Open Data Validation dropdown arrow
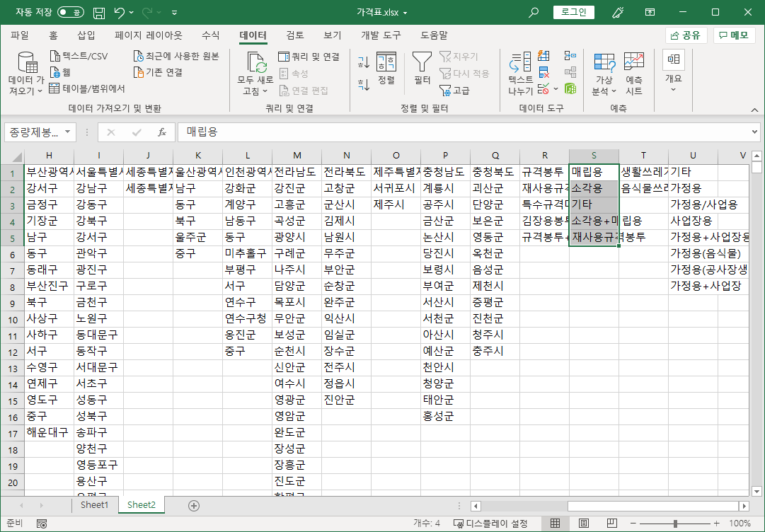The height and width of the screenshot is (532, 765). click(x=556, y=88)
